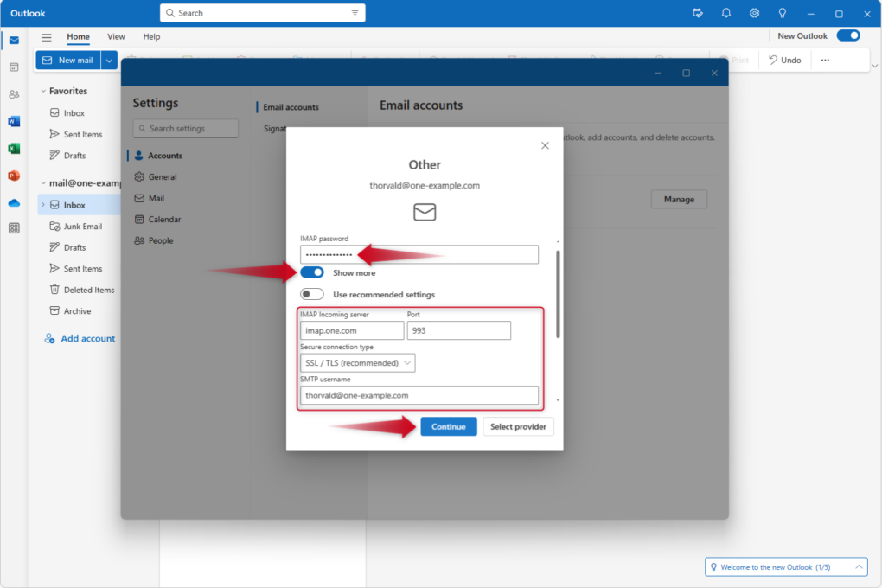Open the Accounts section in Settings

pyautogui.click(x=164, y=155)
